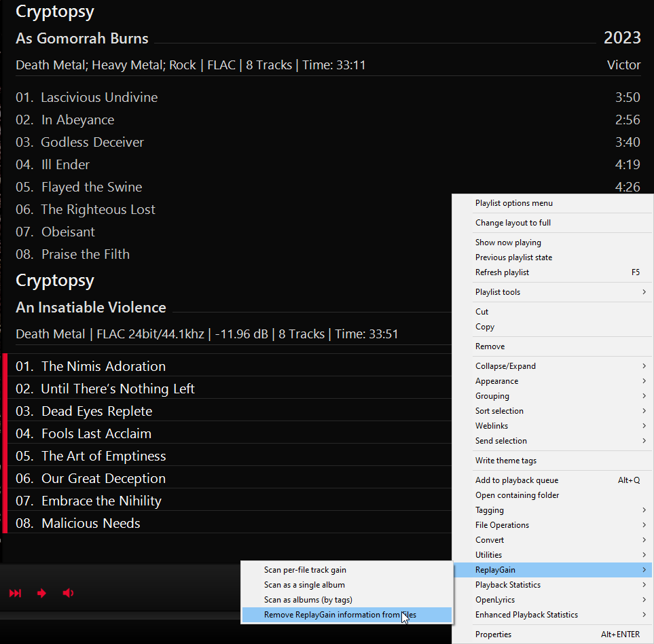
Task: Choose Scan as albums (by tags)
Action: point(346,600)
